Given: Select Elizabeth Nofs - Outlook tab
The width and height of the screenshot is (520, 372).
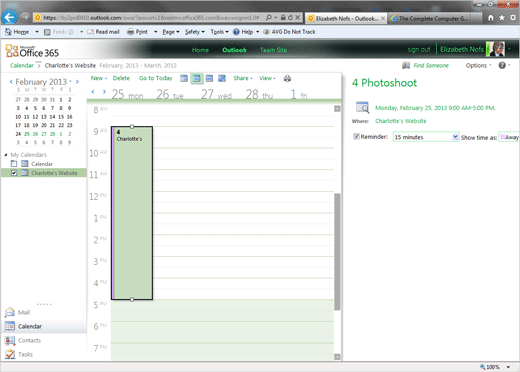Looking at the screenshot, I should click(346, 18).
